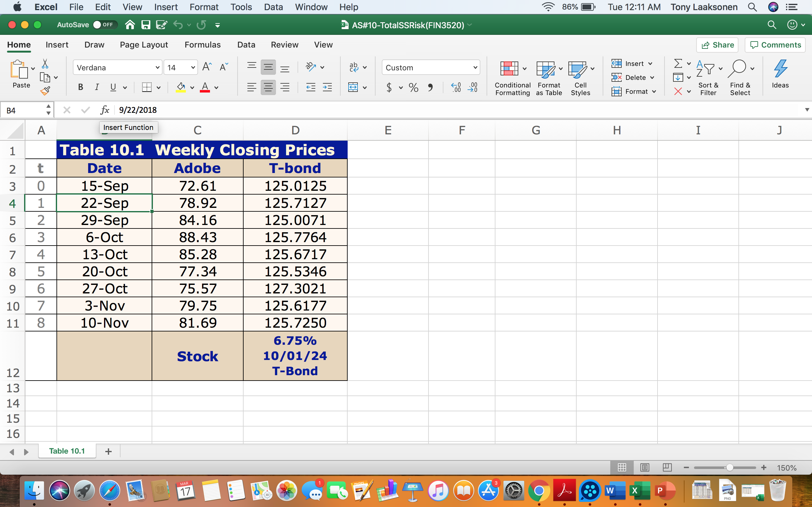Image resolution: width=812 pixels, height=507 pixels.
Task: Apply percent number format
Action: (x=413, y=87)
